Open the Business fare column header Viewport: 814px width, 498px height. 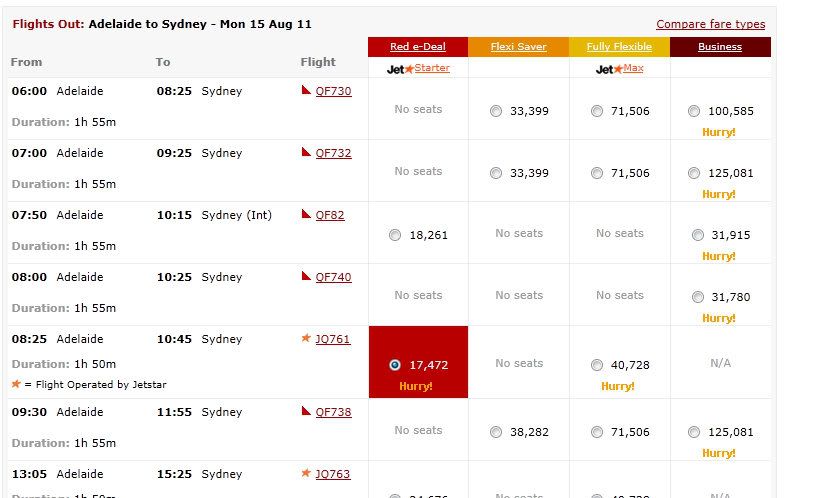(720, 47)
